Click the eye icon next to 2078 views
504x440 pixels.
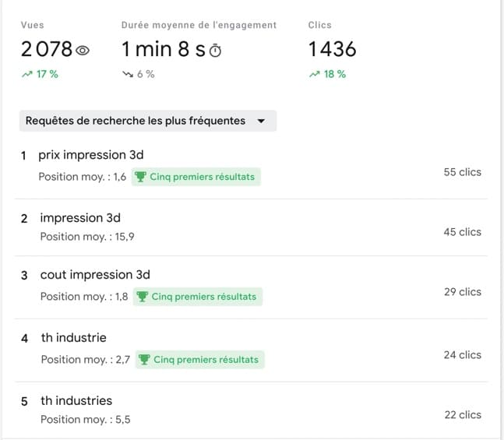pyautogui.click(x=83, y=51)
